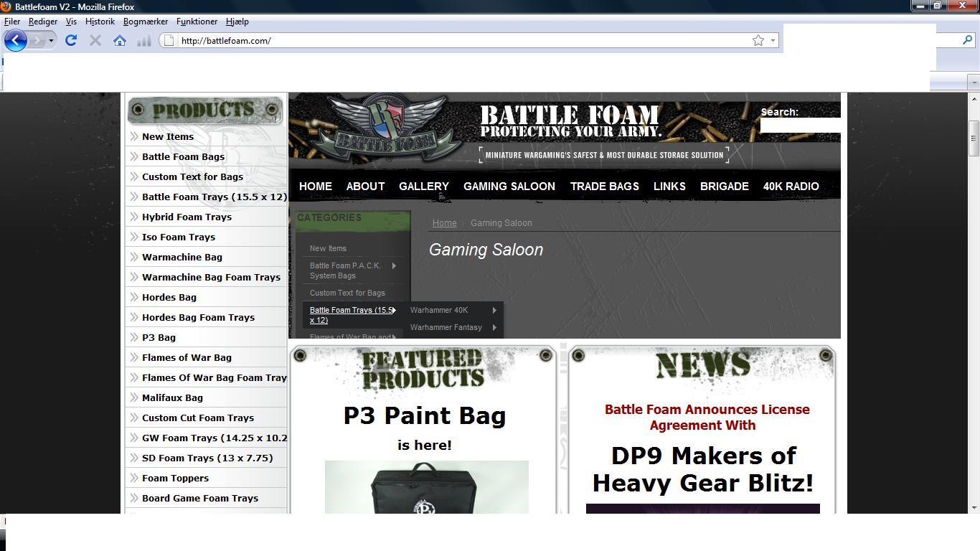Open the GALLERY page

424,187
